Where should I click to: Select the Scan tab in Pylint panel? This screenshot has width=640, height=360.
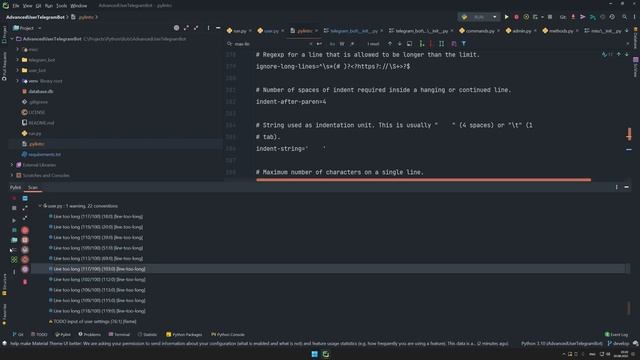pos(33,187)
